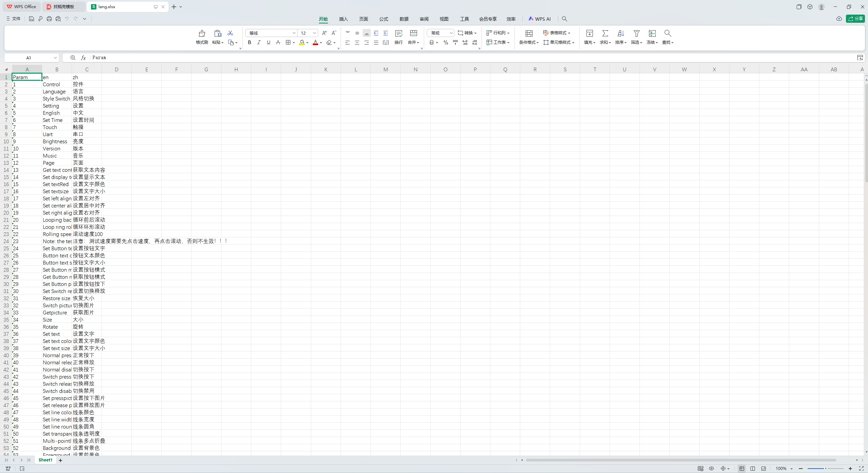Click the Find (查找) magnifier icon
The image size is (868, 473).
coord(668,33)
